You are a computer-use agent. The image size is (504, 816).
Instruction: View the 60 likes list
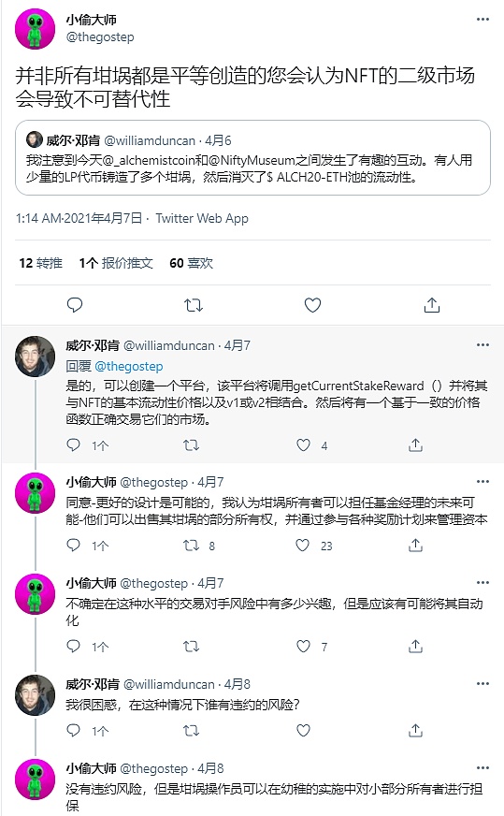click(x=191, y=263)
